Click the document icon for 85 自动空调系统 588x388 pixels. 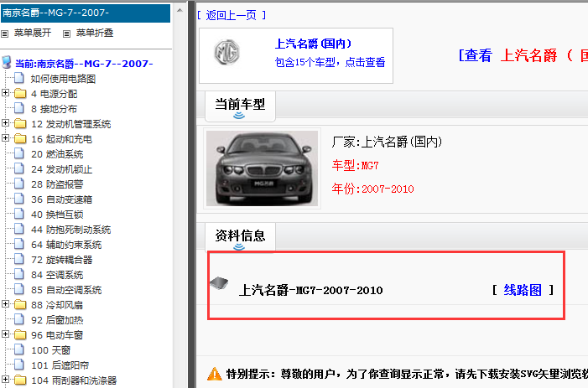(19, 289)
